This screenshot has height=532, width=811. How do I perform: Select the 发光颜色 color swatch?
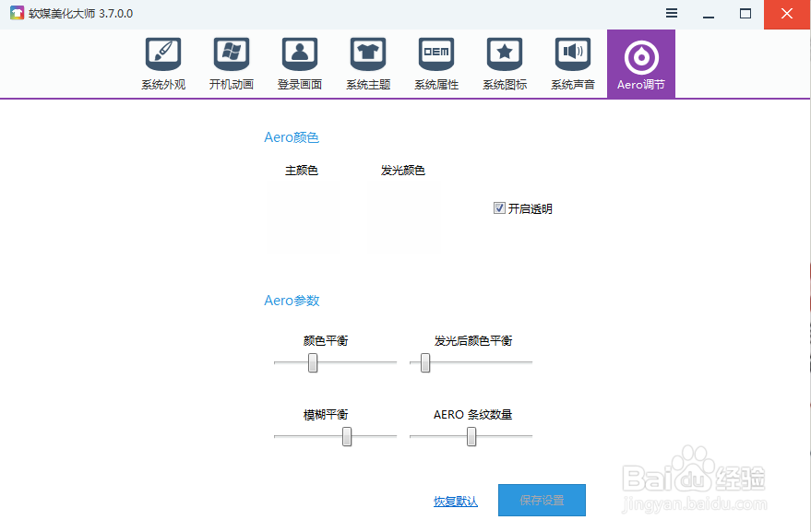pyautogui.click(x=404, y=217)
